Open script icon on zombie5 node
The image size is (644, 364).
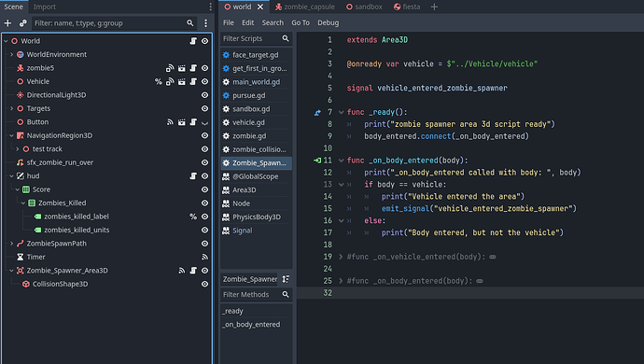[x=193, y=68]
